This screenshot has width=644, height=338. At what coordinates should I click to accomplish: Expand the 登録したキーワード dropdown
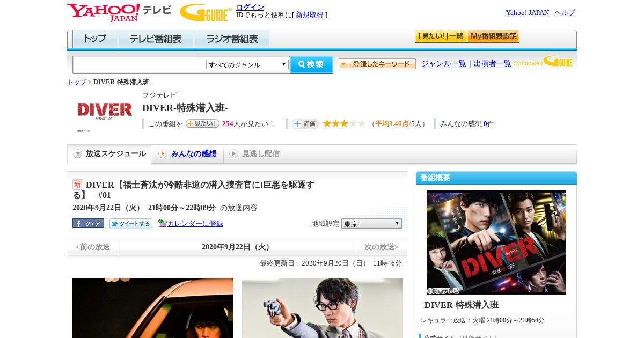(x=377, y=64)
